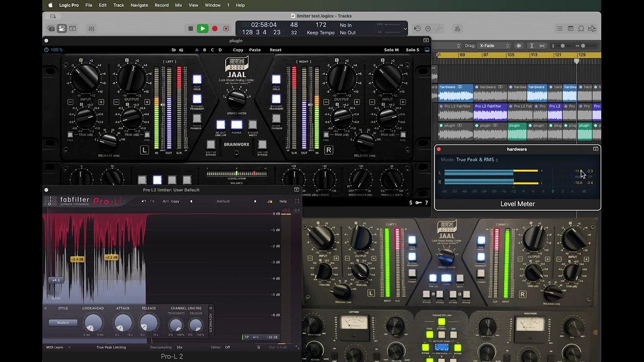
Task: Open the Library icon in Logic toolbar
Action: [51, 29]
